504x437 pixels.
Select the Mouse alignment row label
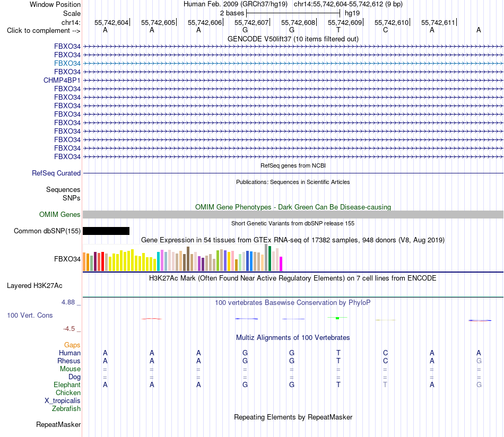pyautogui.click(x=70, y=369)
